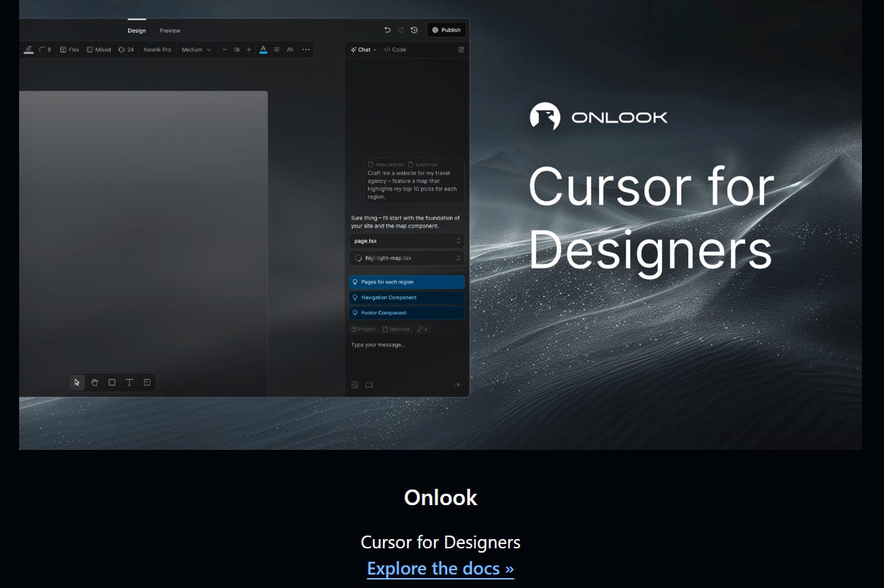Decrease font size with minus button
This screenshot has height=588, width=884.
225,50
